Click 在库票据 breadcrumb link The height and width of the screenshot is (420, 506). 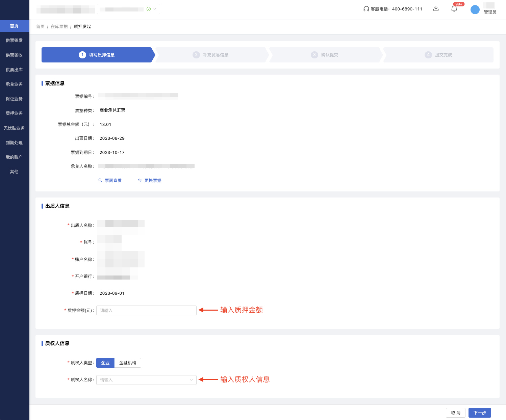coord(59,27)
